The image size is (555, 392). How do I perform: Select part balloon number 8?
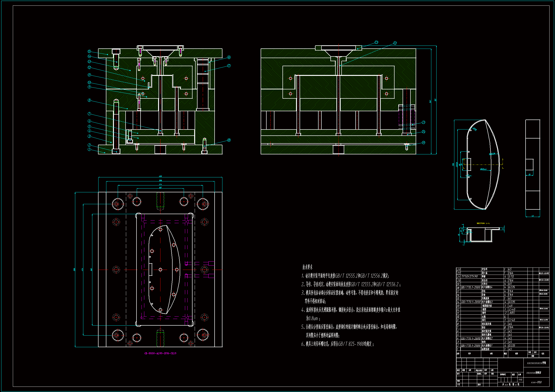click(89, 100)
